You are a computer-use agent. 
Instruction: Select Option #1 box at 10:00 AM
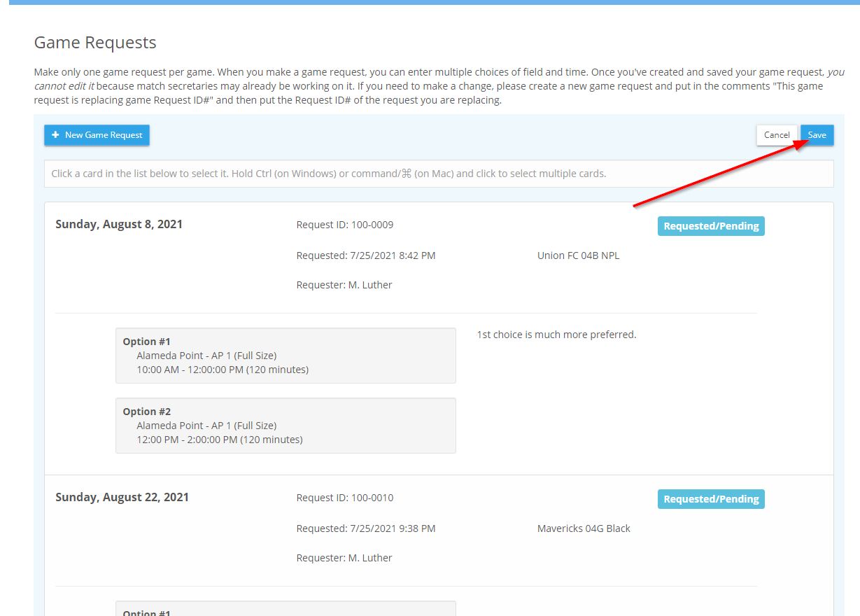[x=286, y=356]
